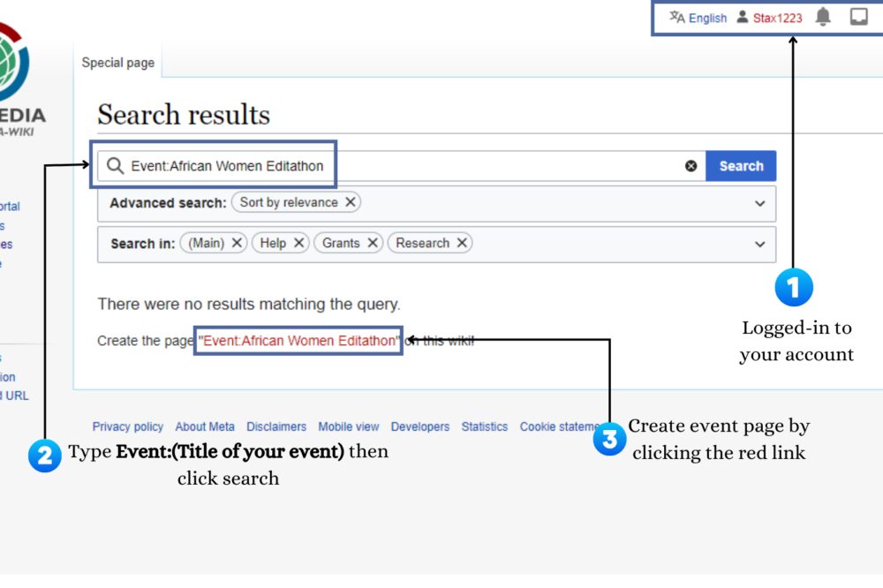The height and width of the screenshot is (588, 883).
Task: Click the magnifying glass search icon
Action: click(115, 166)
